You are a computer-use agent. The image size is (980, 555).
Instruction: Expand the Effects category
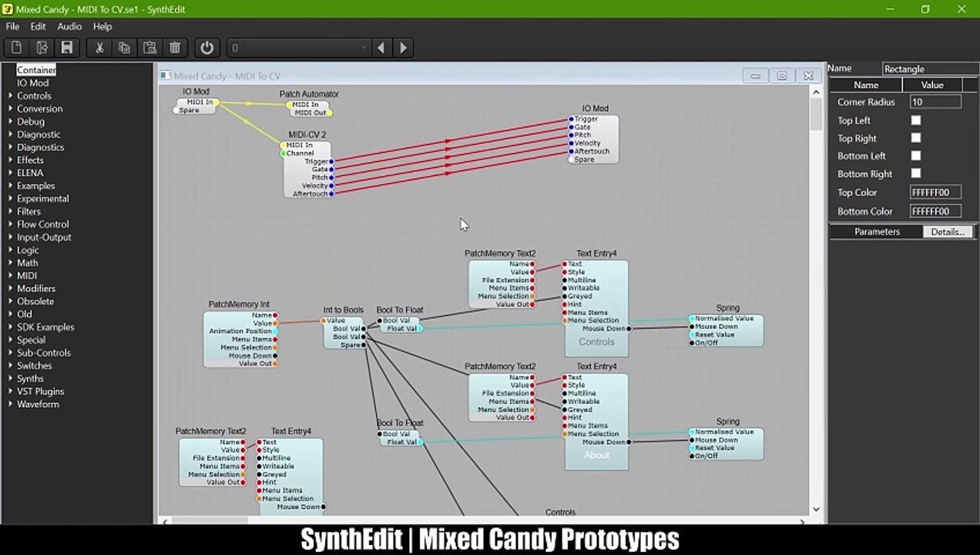(10, 160)
